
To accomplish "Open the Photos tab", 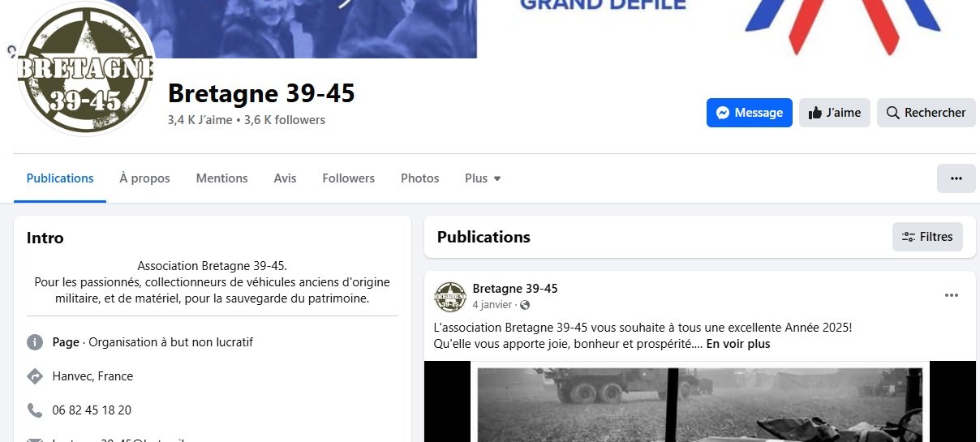I will 419,178.
